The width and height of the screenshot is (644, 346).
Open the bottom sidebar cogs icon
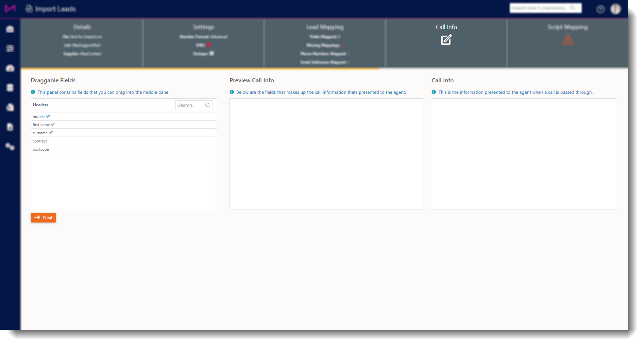[10, 147]
